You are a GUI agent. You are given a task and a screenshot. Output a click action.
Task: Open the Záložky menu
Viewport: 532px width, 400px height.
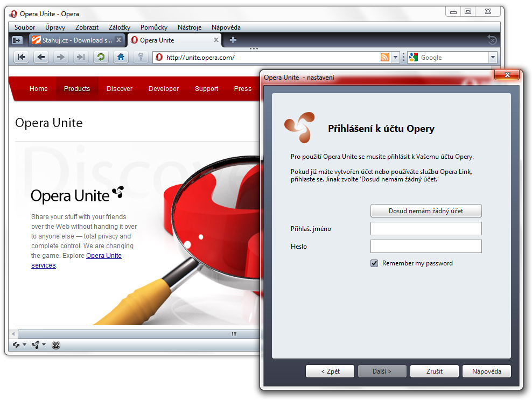pos(120,27)
